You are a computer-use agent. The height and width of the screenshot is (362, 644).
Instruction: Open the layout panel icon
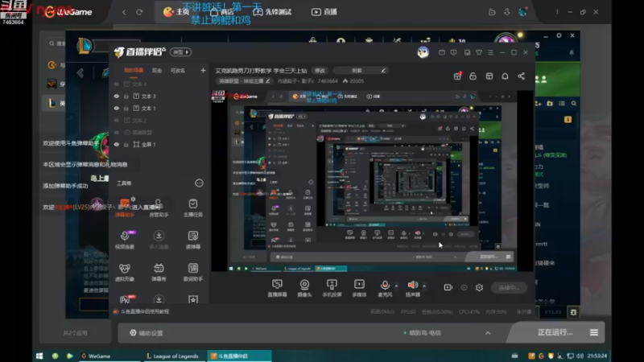[x=489, y=76]
